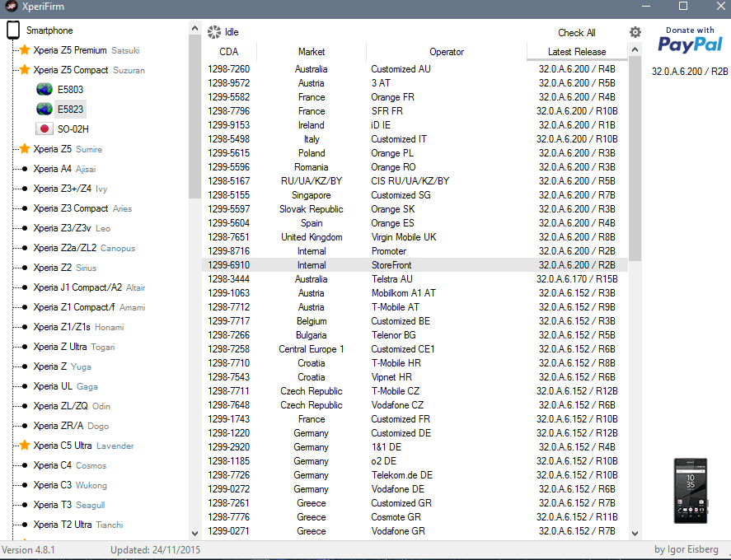The height and width of the screenshot is (560, 731).
Task: Click the Check All button
Action: click(577, 33)
